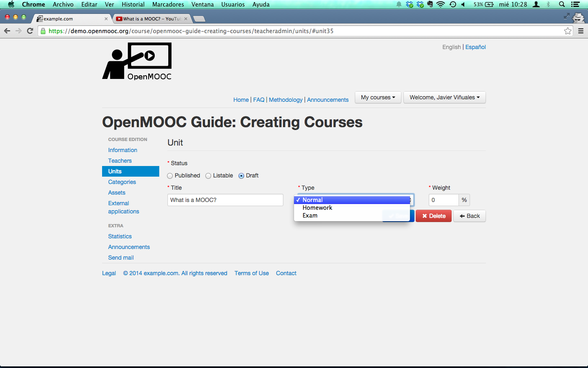Click the Wi-Fi status icon
588x368 pixels.
tap(441, 4)
